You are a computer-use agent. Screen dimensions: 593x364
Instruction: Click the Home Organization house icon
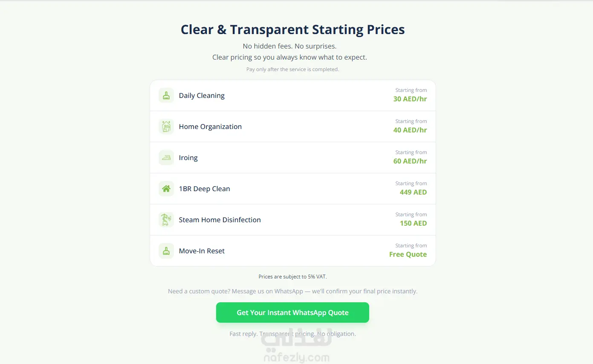coord(166,126)
